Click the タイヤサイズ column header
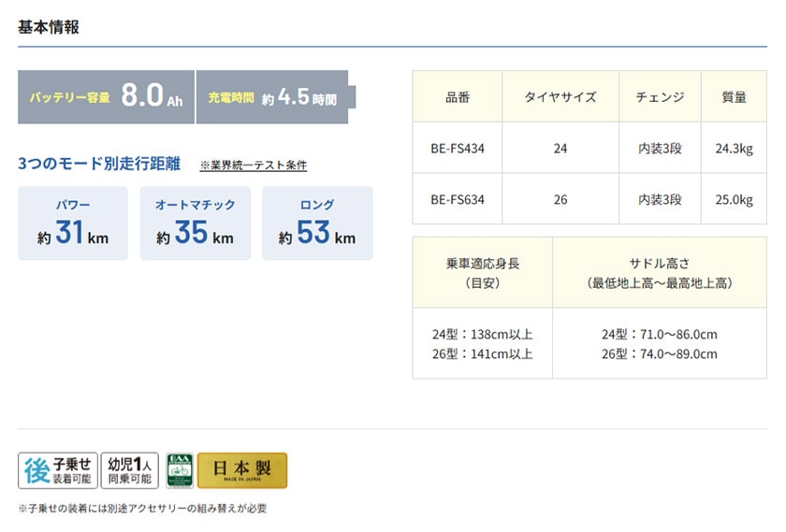The width and height of the screenshot is (786, 532). point(560,96)
